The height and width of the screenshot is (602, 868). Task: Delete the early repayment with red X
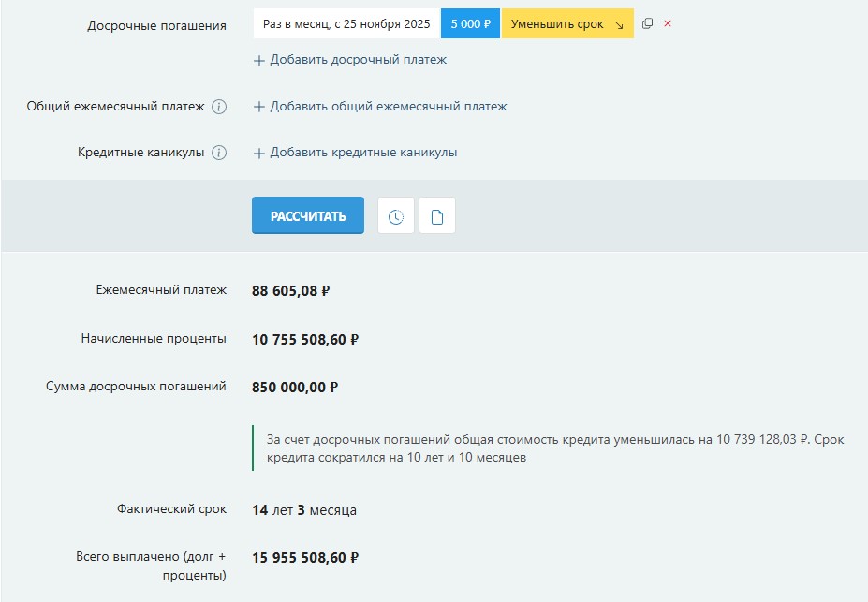tap(668, 24)
